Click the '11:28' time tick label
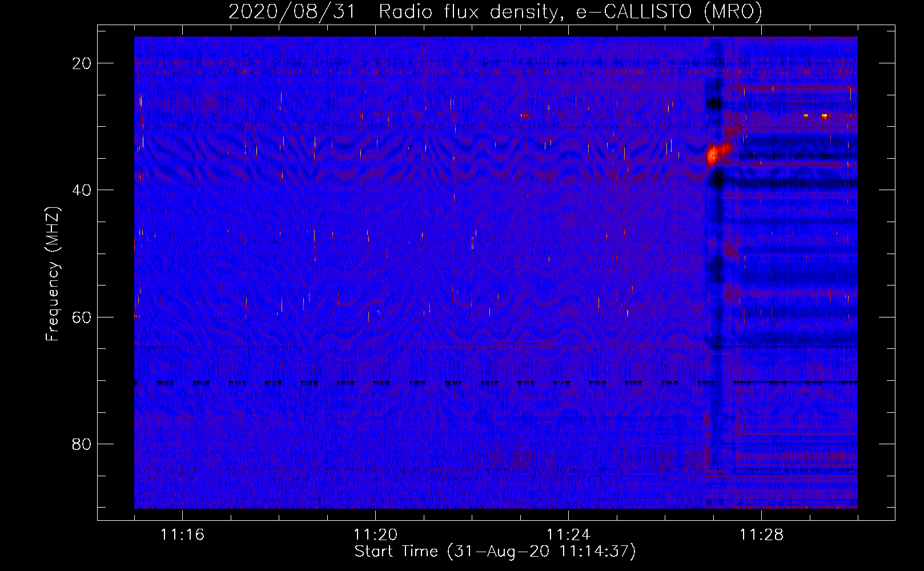Image resolution: width=924 pixels, height=571 pixels. [x=761, y=535]
